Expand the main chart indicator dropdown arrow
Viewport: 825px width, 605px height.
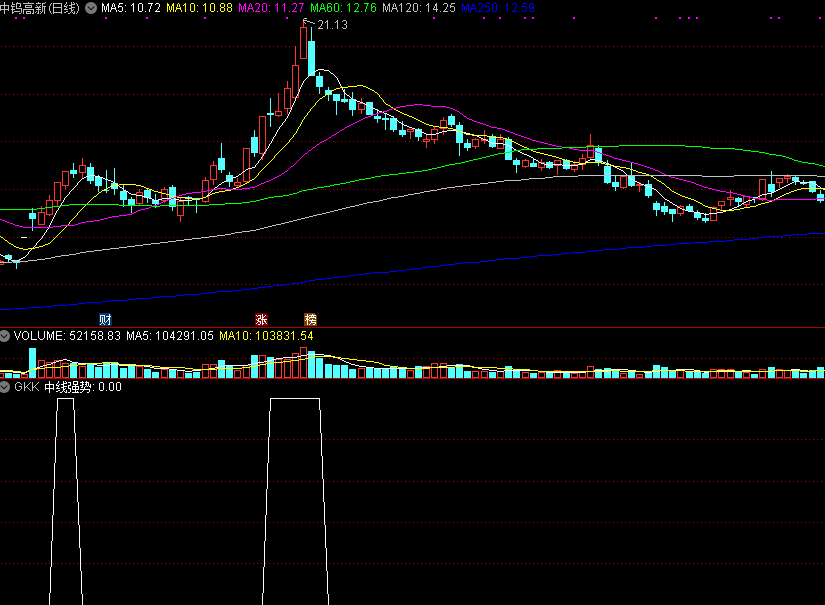pos(92,8)
